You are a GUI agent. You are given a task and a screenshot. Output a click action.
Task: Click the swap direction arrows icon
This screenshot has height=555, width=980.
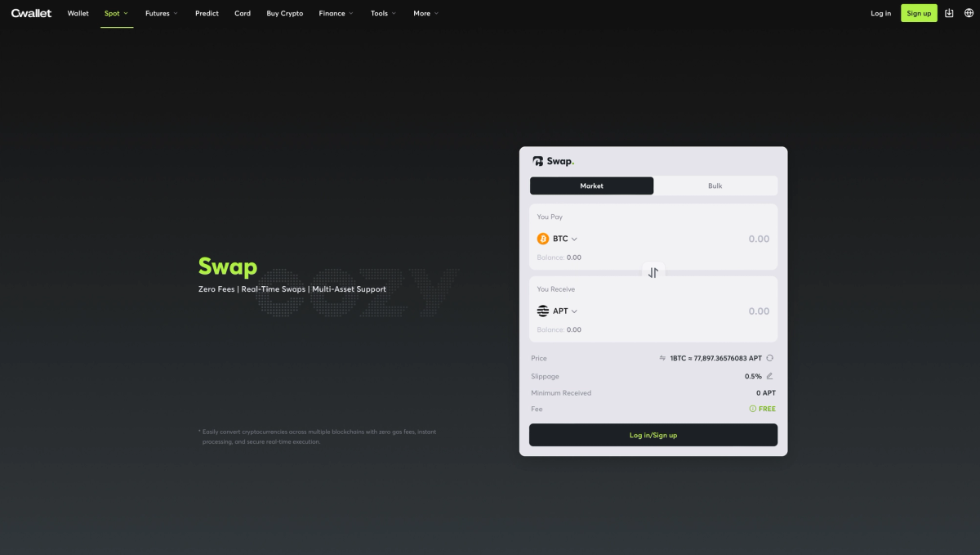(653, 273)
